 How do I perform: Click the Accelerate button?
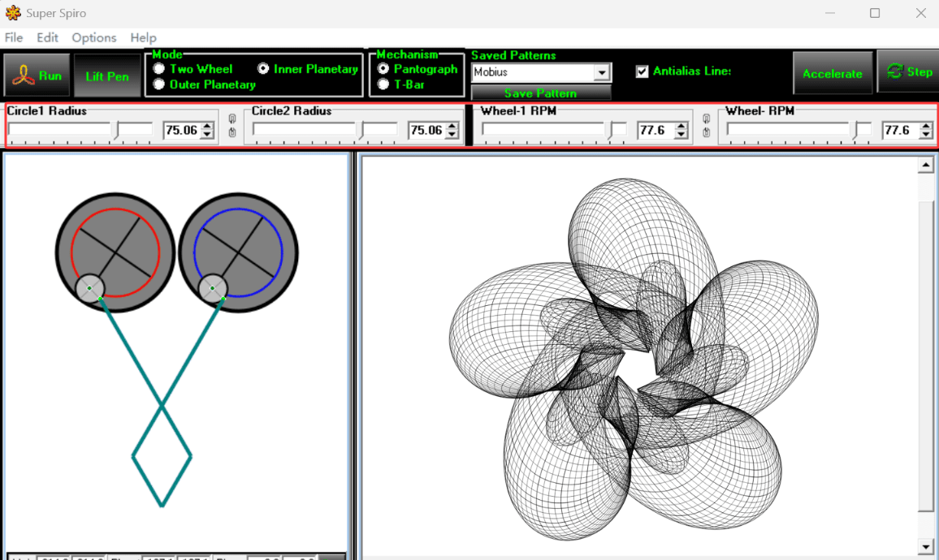pos(833,74)
